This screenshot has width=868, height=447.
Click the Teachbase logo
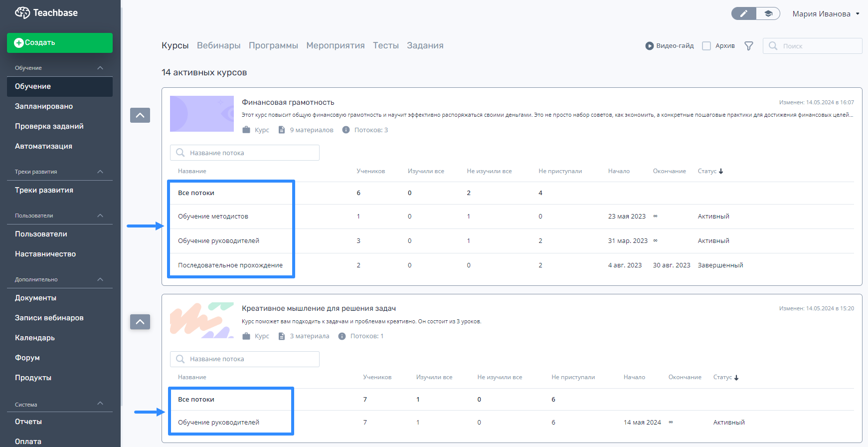(46, 12)
